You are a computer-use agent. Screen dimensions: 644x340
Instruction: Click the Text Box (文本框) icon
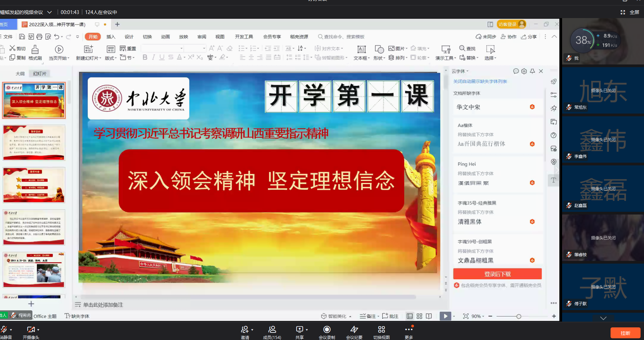click(361, 50)
